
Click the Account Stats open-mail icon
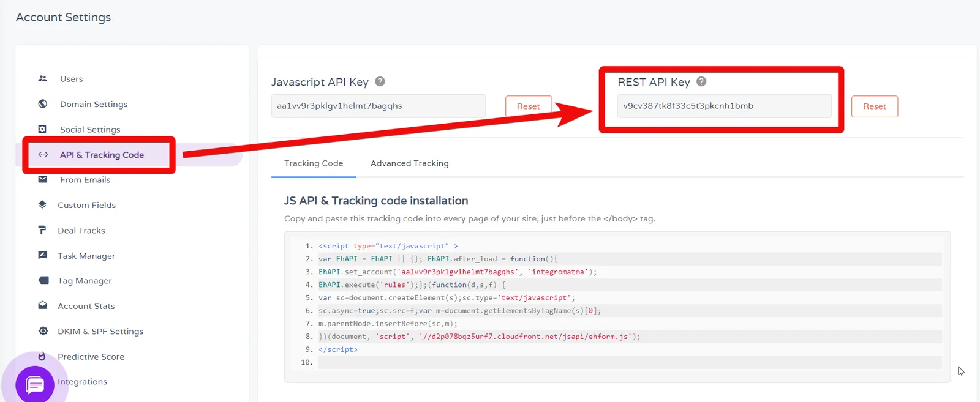pyautogui.click(x=42, y=305)
